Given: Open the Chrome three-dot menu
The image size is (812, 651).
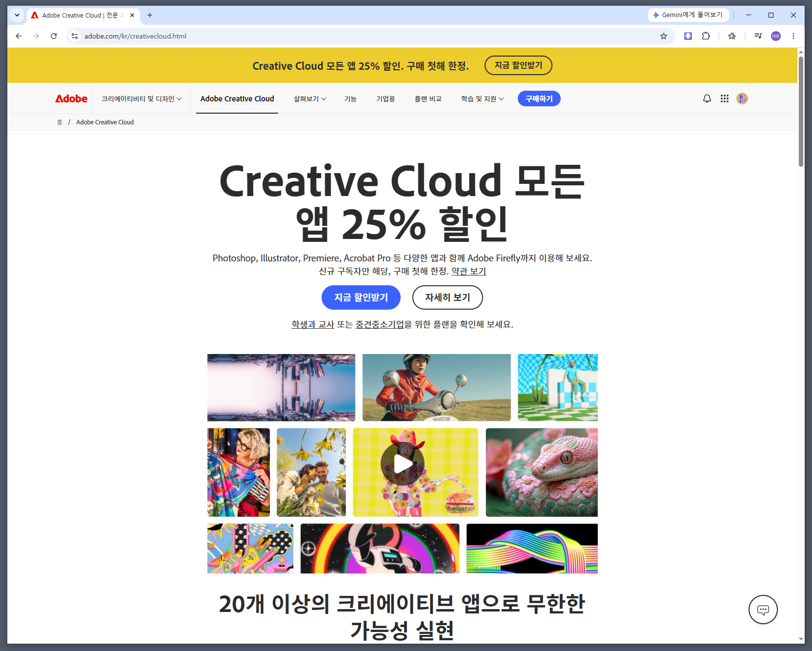Looking at the screenshot, I should pyautogui.click(x=793, y=36).
